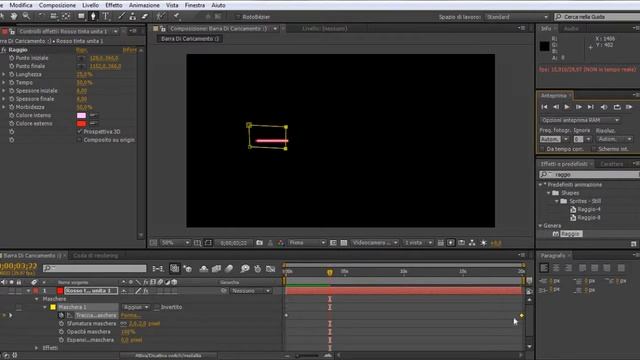Open the Colore esterno red swatch

click(x=82, y=124)
